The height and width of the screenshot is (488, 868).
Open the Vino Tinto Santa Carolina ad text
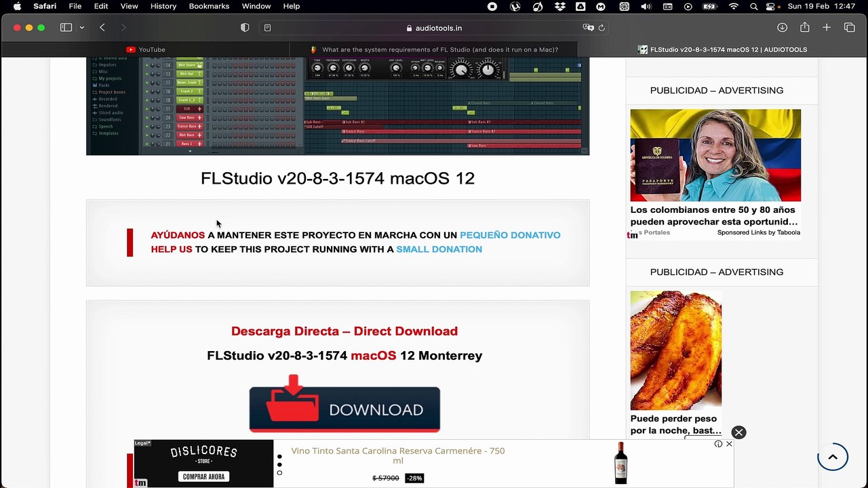coord(398,455)
